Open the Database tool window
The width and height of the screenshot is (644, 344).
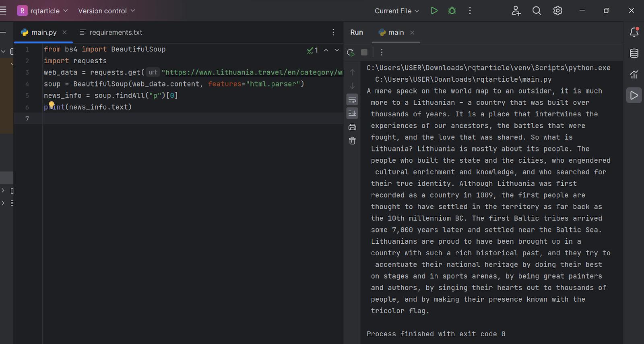(634, 53)
